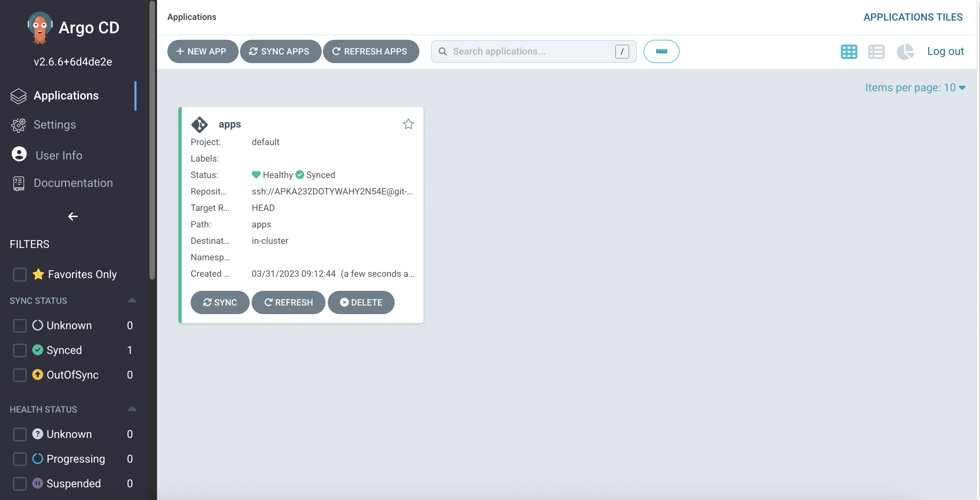
Task: Enable the Synced filter checkbox
Action: pos(20,350)
